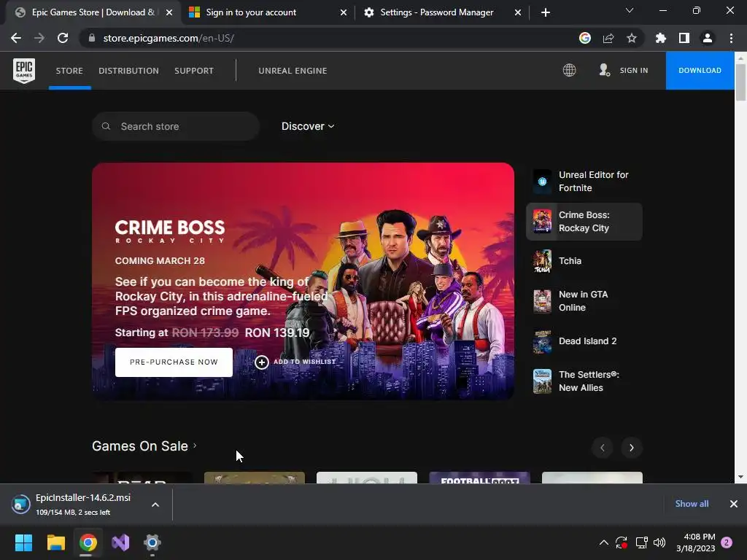Open the EpicInstaller download options chevron

click(155, 505)
